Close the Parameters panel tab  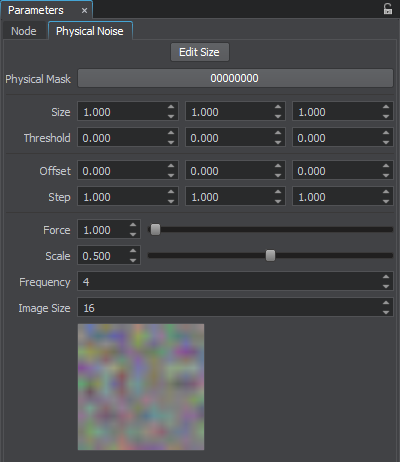84,11
